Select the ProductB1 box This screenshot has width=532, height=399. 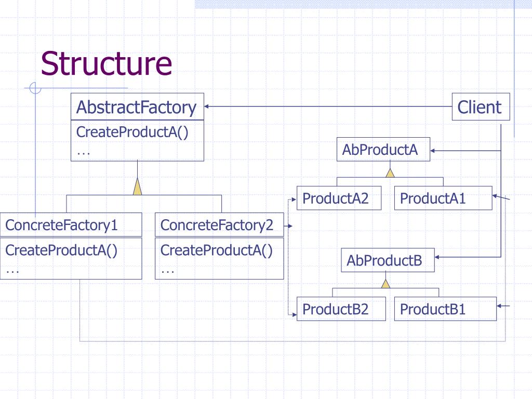[x=445, y=309]
